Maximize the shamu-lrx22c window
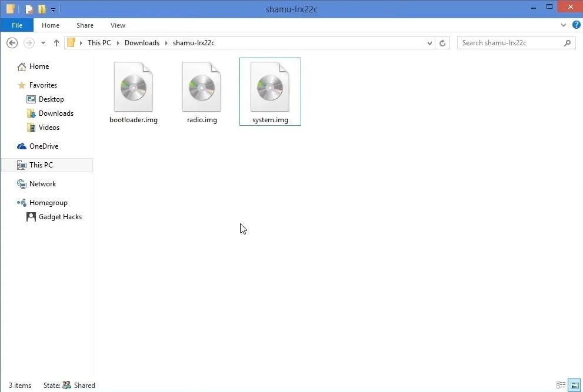583x392 pixels. [549, 8]
